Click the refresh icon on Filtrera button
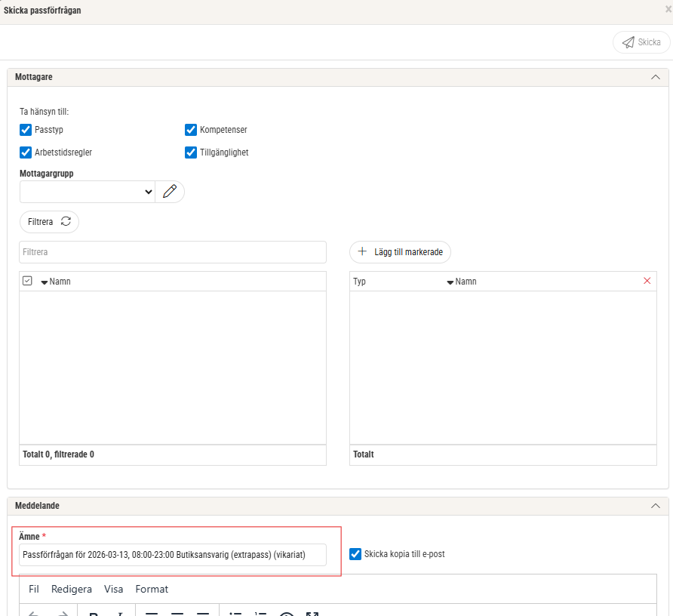 tap(66, 222)
